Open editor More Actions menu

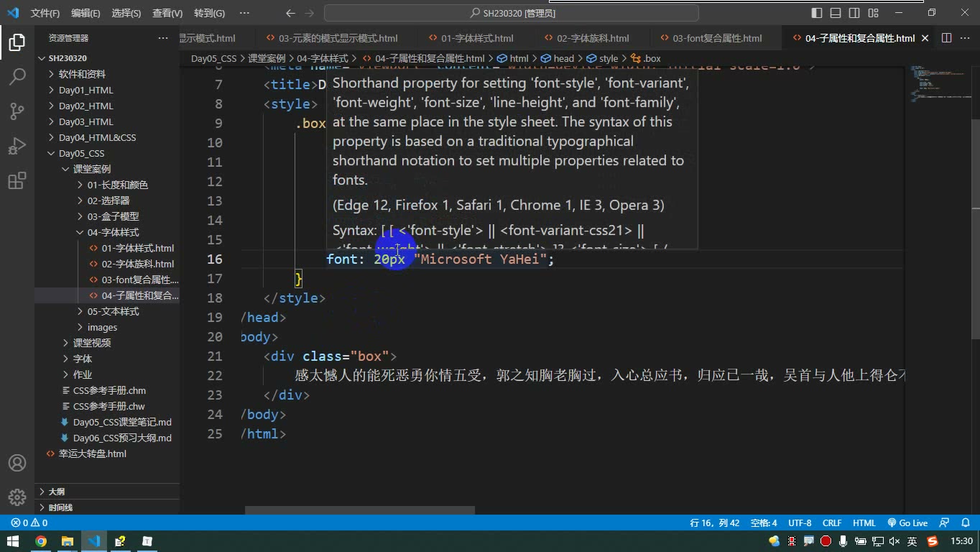coord(966,38)
